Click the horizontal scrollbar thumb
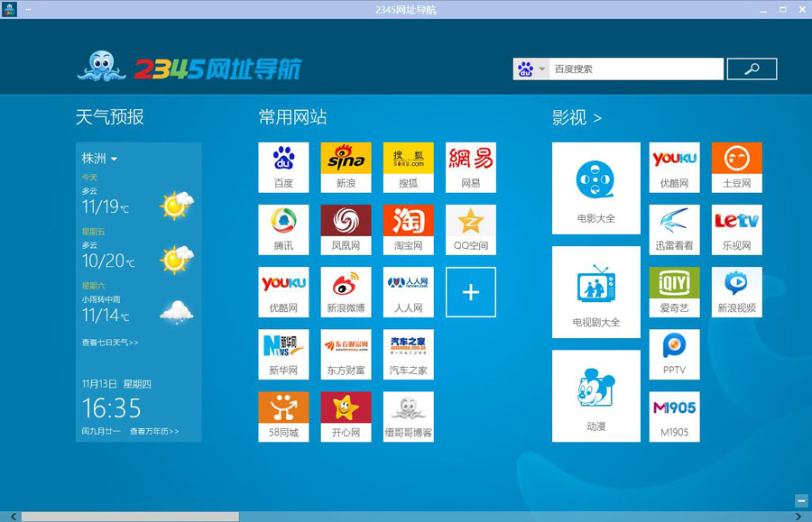The image size is (812, 522). 130,517
